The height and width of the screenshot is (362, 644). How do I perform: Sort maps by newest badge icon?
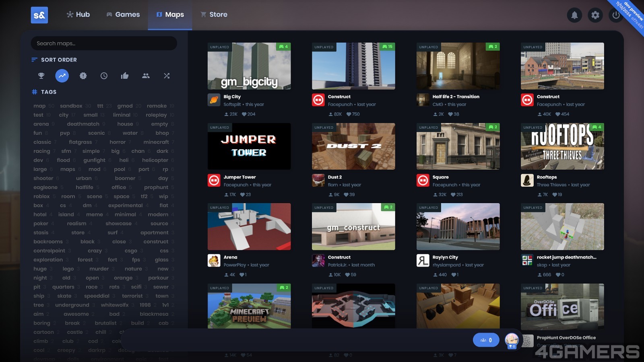click(x=83, y=76)
